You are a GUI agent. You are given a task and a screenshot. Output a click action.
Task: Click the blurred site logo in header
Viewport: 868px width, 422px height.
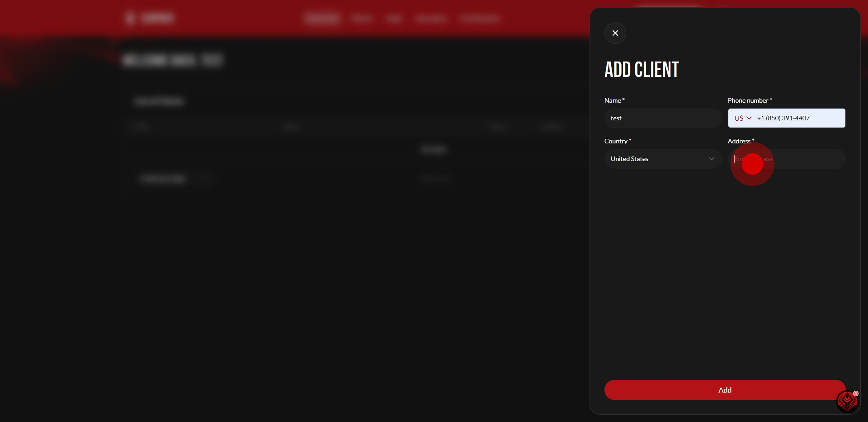(x=150, y=18)
